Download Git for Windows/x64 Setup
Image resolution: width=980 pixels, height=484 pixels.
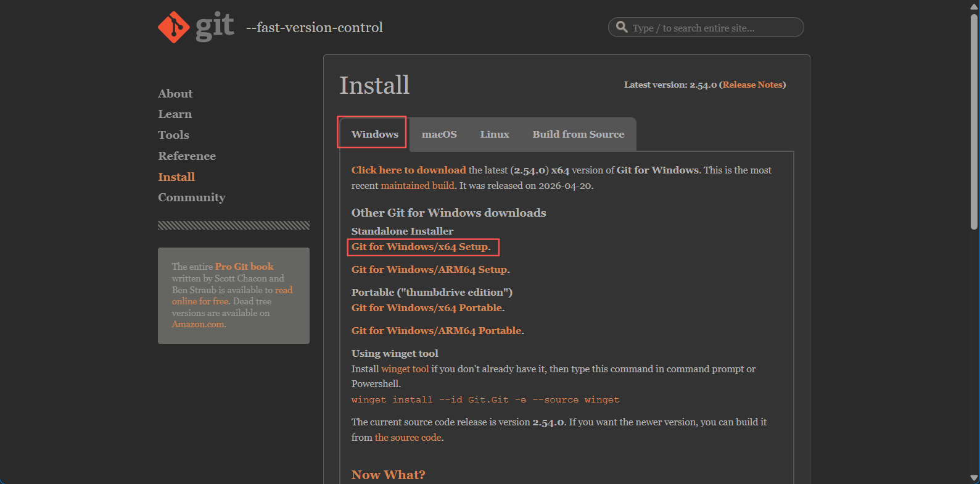coord(420,247)
